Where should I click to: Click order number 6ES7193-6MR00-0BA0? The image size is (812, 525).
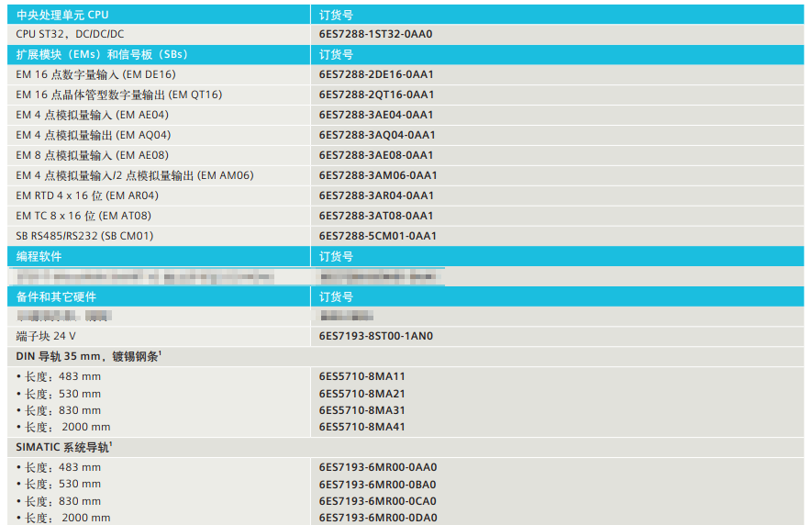(x=377, y=485)
